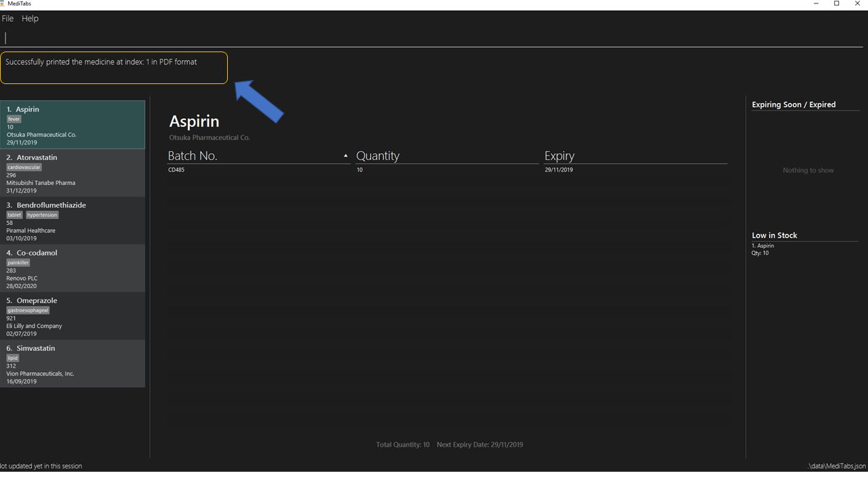Screen dimensions: 868x488
Task: Click the tablet tag on Bendroflumethiazide
Action: [x=15, y=215]
